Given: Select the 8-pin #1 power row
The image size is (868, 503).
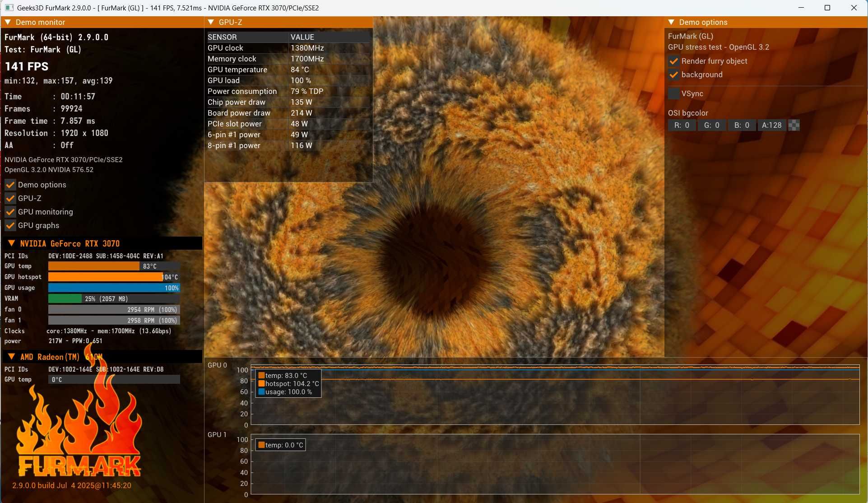Looking at the screenshot, I should [288, 145].
